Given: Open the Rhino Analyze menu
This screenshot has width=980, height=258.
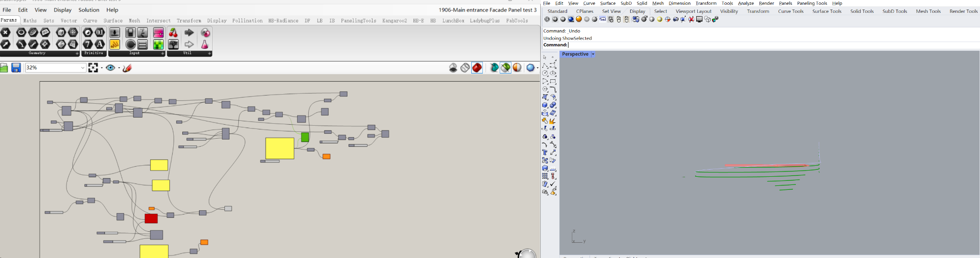Looking at the screenshot, I should tap(746, 3).
